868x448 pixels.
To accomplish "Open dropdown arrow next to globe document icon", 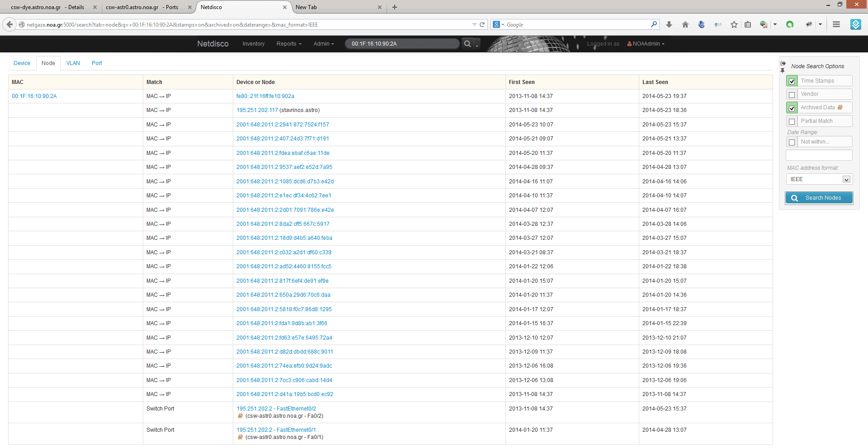I will pos(775,24).
